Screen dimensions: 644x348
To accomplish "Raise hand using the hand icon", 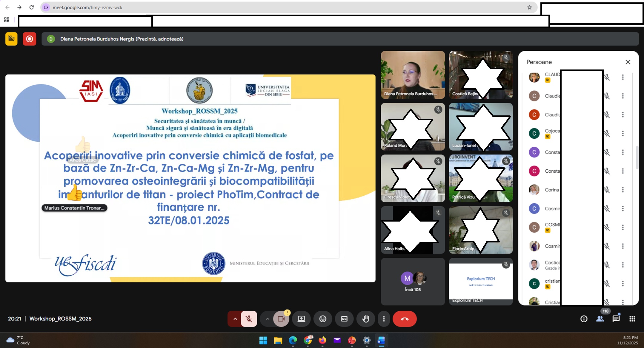I will pos(365,319).
